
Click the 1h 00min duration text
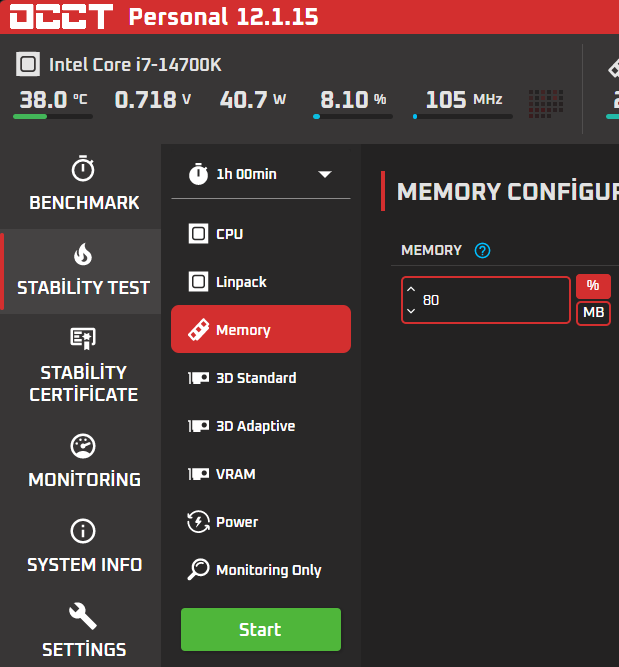(x=246, y=174)
